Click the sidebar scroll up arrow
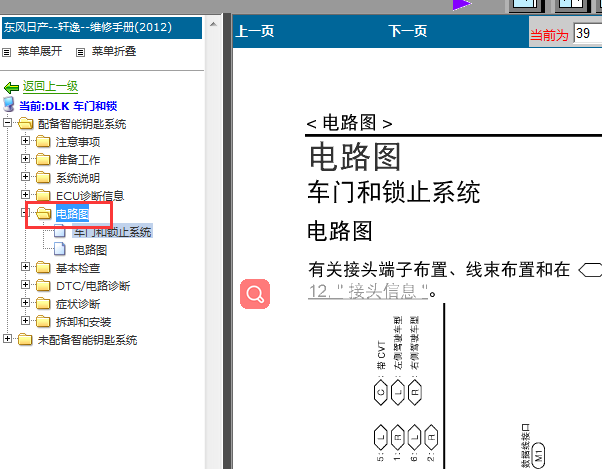This screenshot has height=469, width=602. click(213, 25)
